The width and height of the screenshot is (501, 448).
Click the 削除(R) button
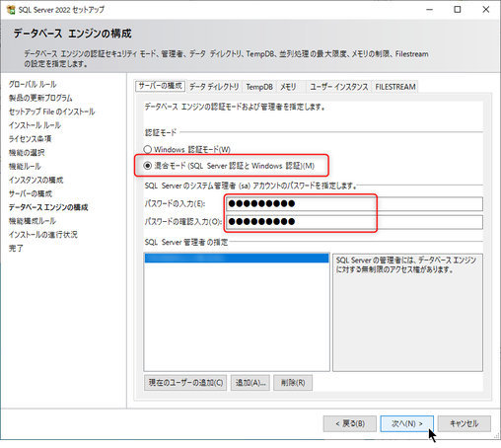293,383
